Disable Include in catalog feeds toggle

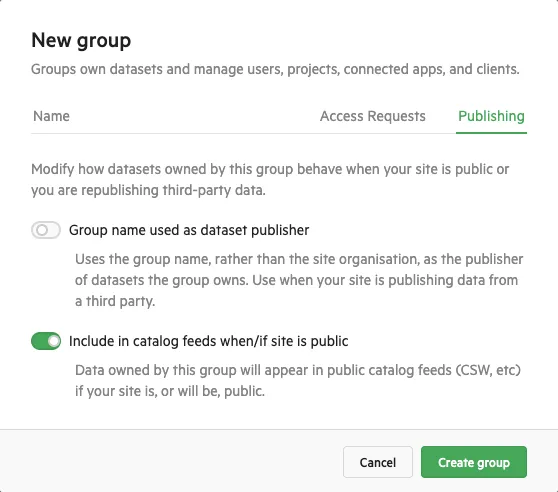pyautogui.click(x=46, y=341)
